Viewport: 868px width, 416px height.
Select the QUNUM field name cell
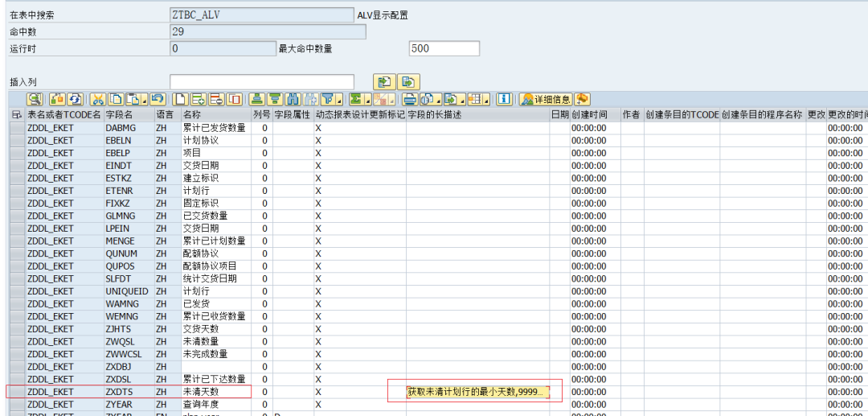129,253
